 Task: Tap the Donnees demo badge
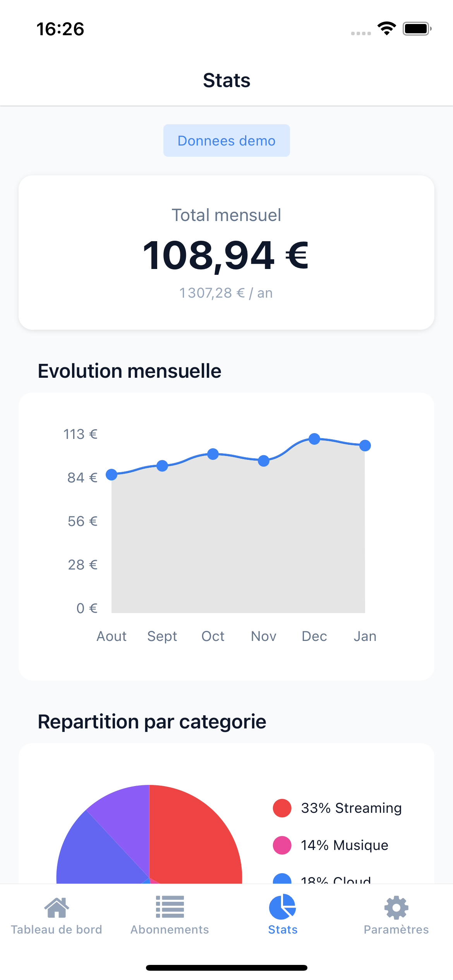226,140
